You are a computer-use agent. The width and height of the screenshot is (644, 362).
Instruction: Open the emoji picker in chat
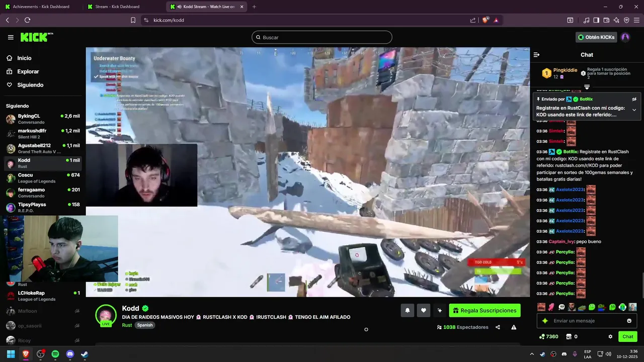(x=629, y=321)
